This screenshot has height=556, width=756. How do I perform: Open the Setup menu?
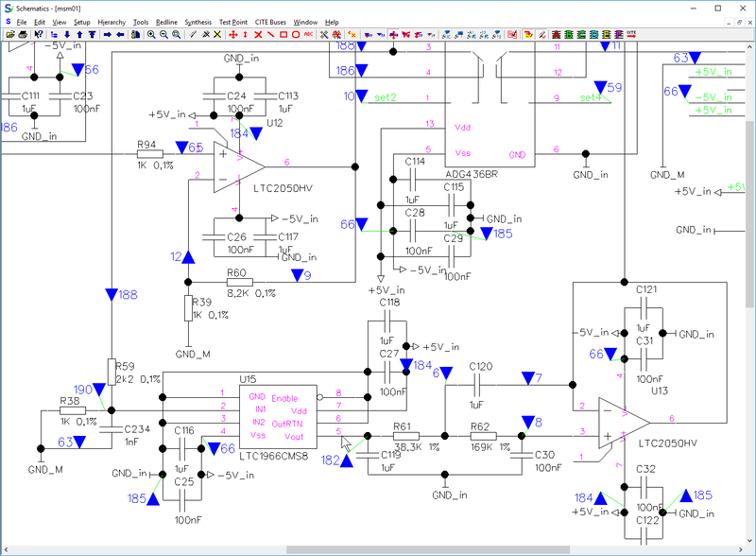(x=82, y=22)
